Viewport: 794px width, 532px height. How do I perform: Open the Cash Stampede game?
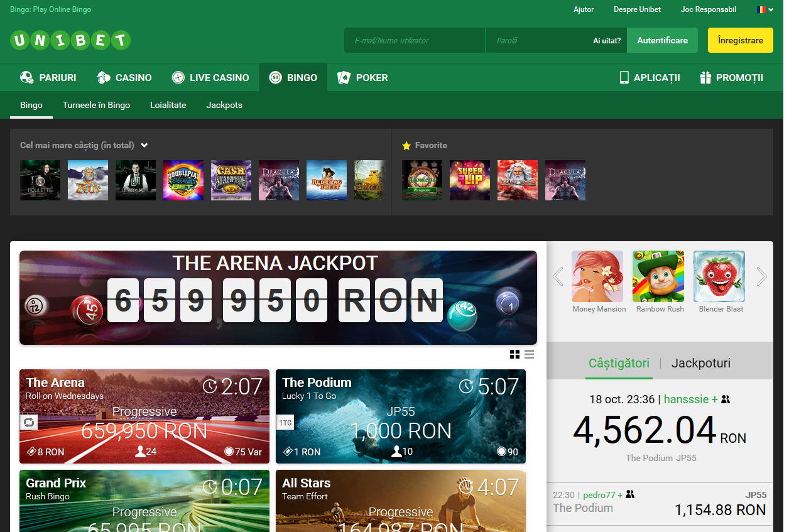(x=231, y=180)
